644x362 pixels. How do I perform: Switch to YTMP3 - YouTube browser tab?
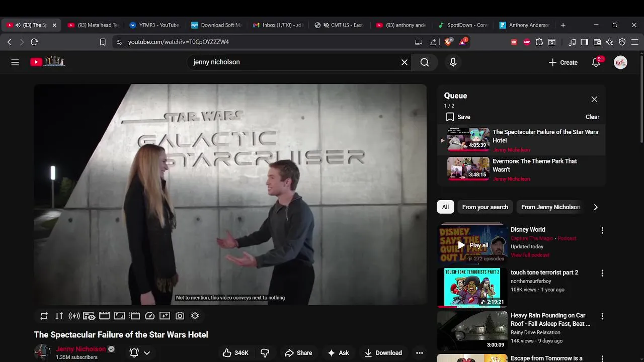pyautogui.click(x=155, y=25)
